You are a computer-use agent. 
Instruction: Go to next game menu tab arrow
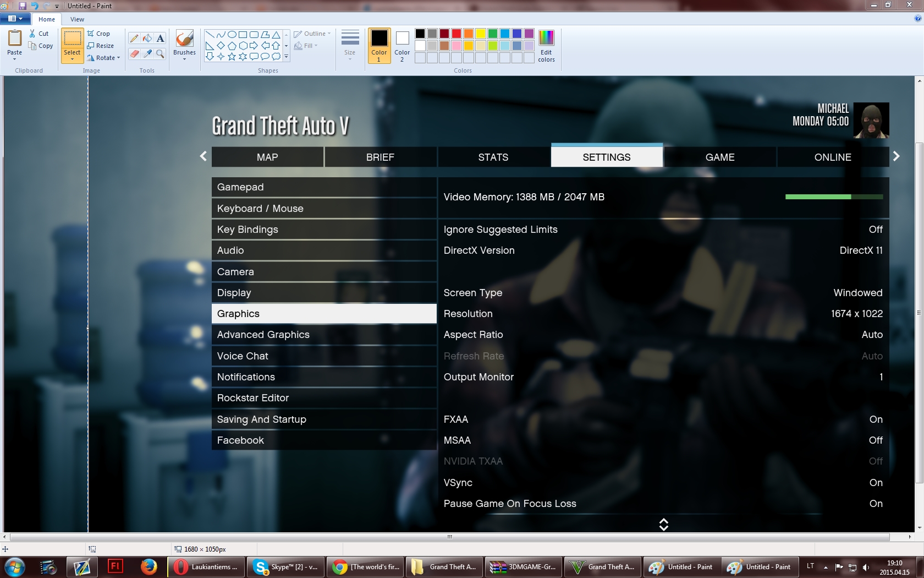(897, 156)
